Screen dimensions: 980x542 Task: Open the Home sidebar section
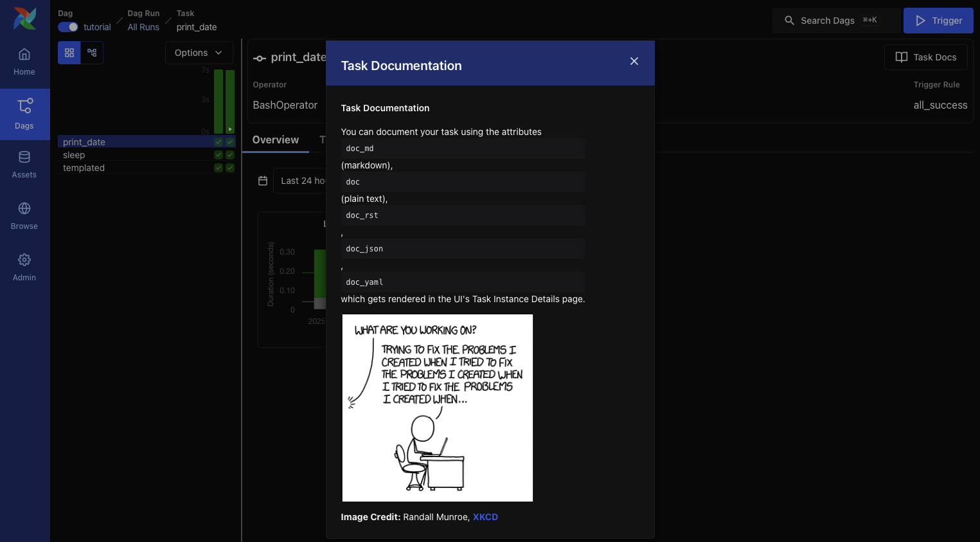(24, 62)
